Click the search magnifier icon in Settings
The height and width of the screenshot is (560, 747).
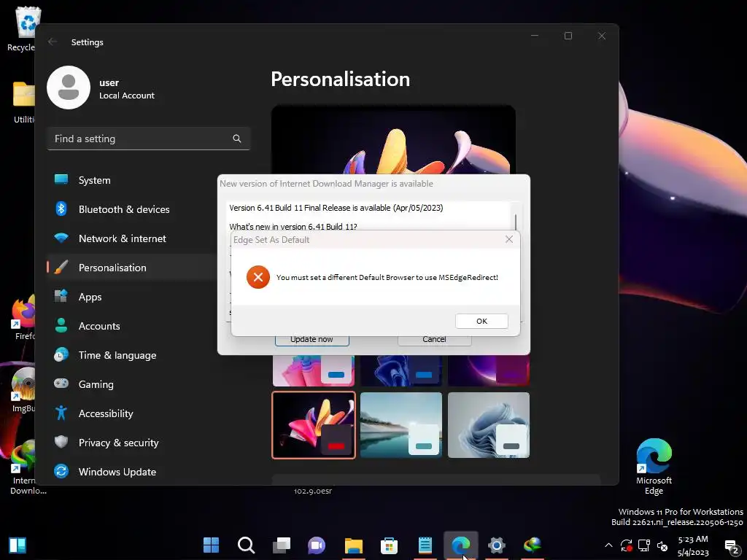coord(237,139)
